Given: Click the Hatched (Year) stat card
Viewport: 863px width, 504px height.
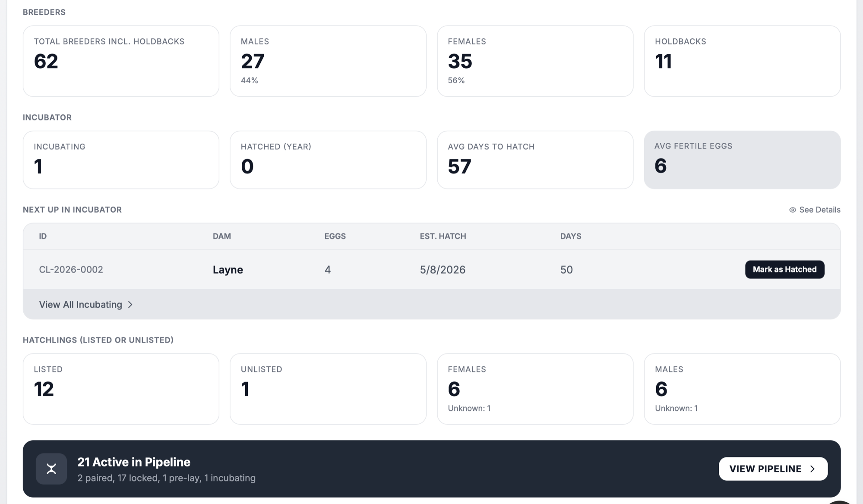Looking at the screenshot, I should click(328, 160).
